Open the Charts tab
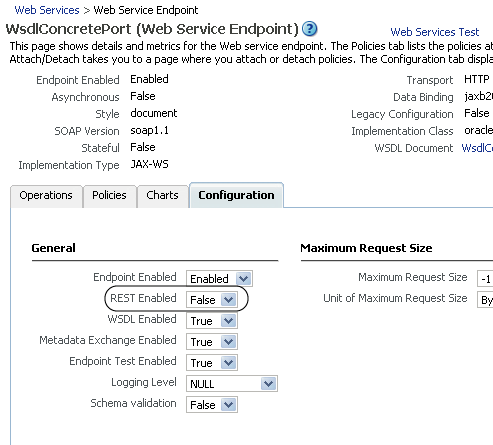The width and height of the screenshot is (493, 445). coord(162,196)
